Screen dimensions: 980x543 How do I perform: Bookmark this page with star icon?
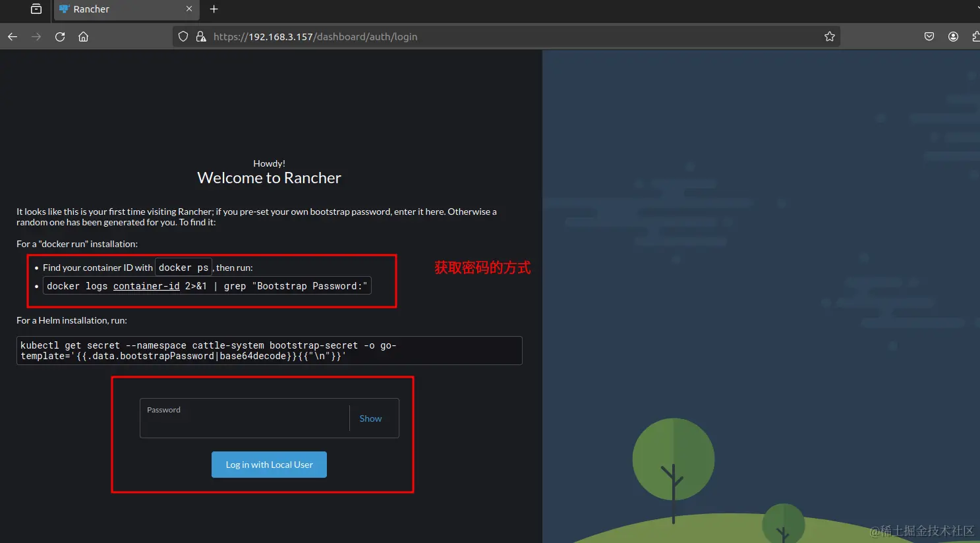[x=830, y=37]
